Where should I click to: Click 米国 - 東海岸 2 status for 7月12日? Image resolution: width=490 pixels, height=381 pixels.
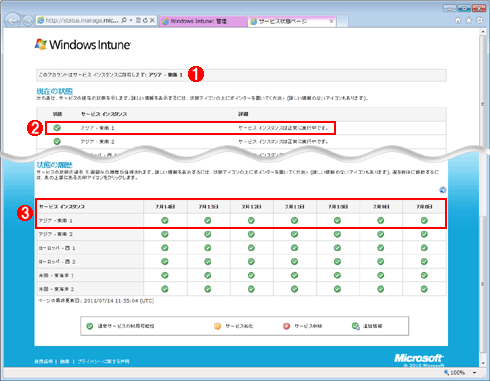[x=251, y=289]
